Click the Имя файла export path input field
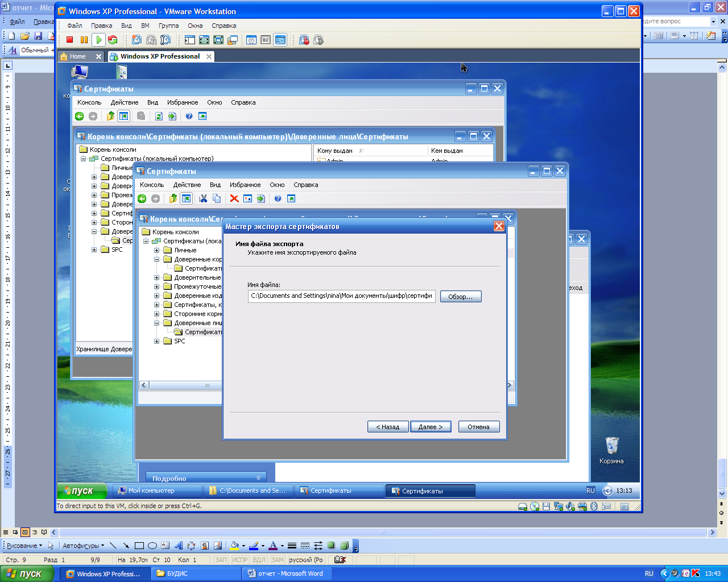This screenshot has height=582, width=728. click(x=342, y=296)
